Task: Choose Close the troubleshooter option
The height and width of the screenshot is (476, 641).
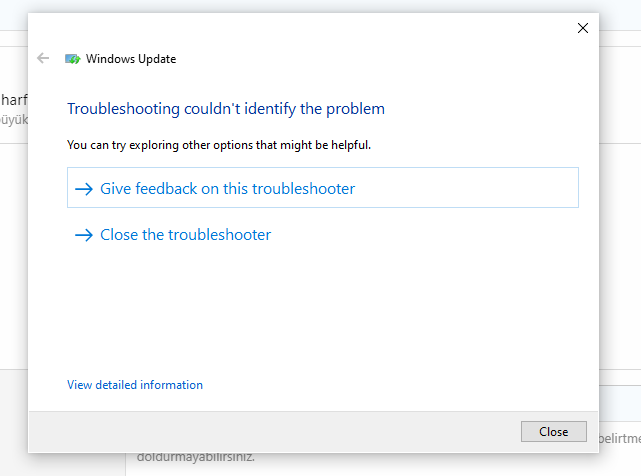Action: tap(186, 236)
